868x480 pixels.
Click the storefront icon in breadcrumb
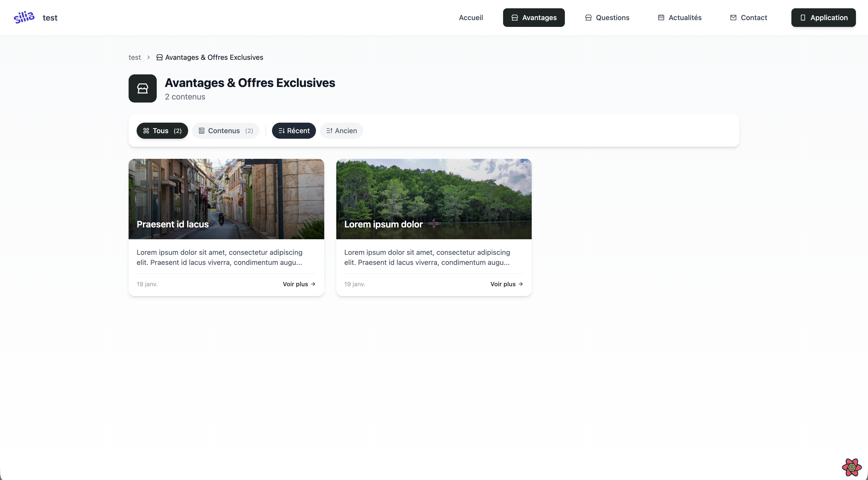[x=159, y=57]
